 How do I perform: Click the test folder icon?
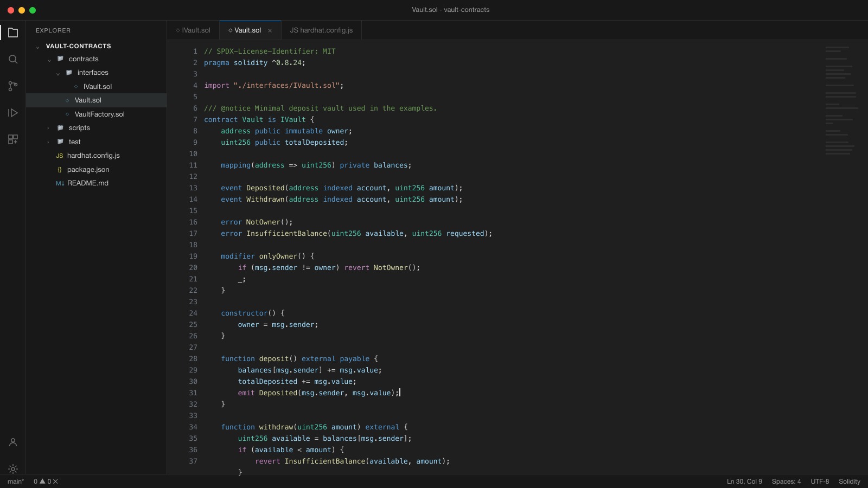60,142
